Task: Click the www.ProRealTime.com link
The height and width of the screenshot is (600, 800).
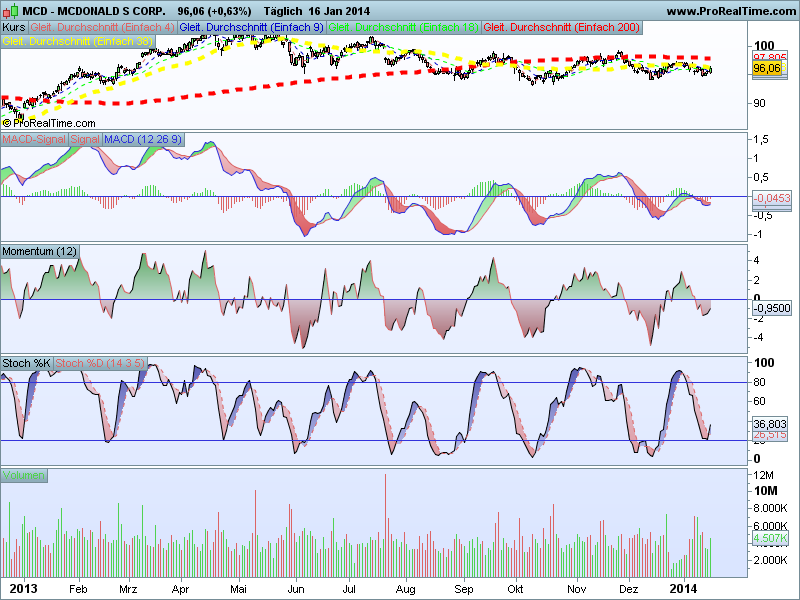Action: point(731,11)
